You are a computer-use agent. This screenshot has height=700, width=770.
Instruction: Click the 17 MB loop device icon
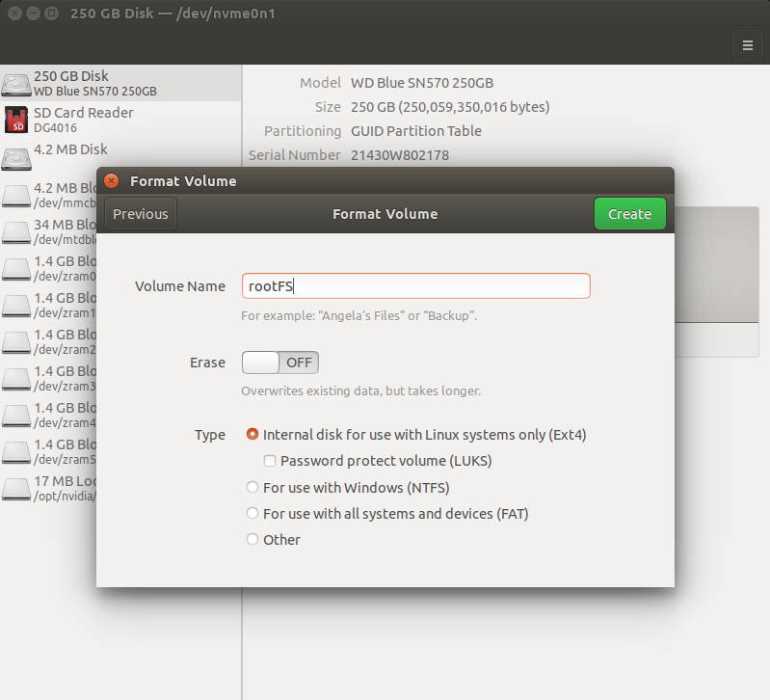pos(16,489)
